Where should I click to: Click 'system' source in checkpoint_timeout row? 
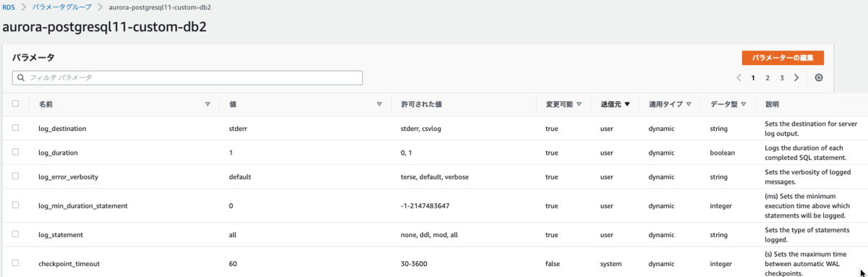tap(611, 264)
